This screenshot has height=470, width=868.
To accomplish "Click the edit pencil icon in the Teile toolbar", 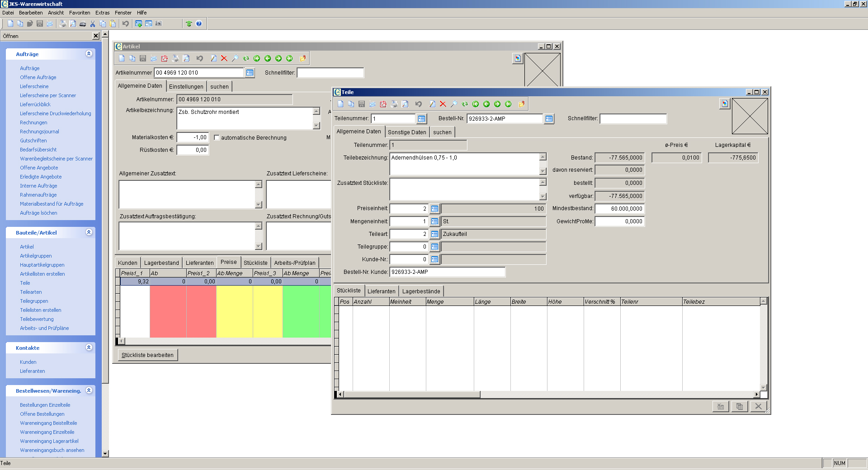I will (432, 104).
